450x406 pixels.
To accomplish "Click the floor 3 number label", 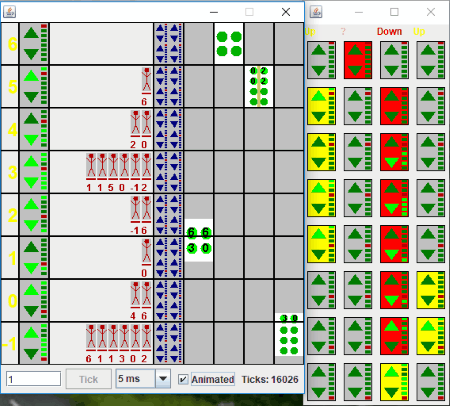I will (x=12, y=172).
